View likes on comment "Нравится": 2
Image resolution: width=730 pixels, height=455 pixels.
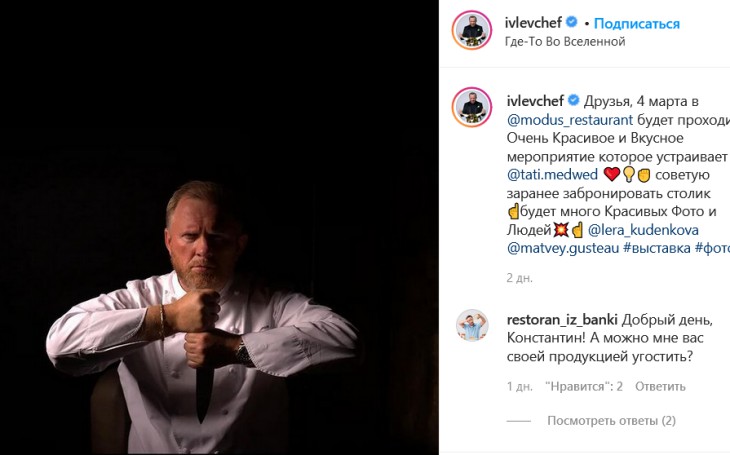585,386
